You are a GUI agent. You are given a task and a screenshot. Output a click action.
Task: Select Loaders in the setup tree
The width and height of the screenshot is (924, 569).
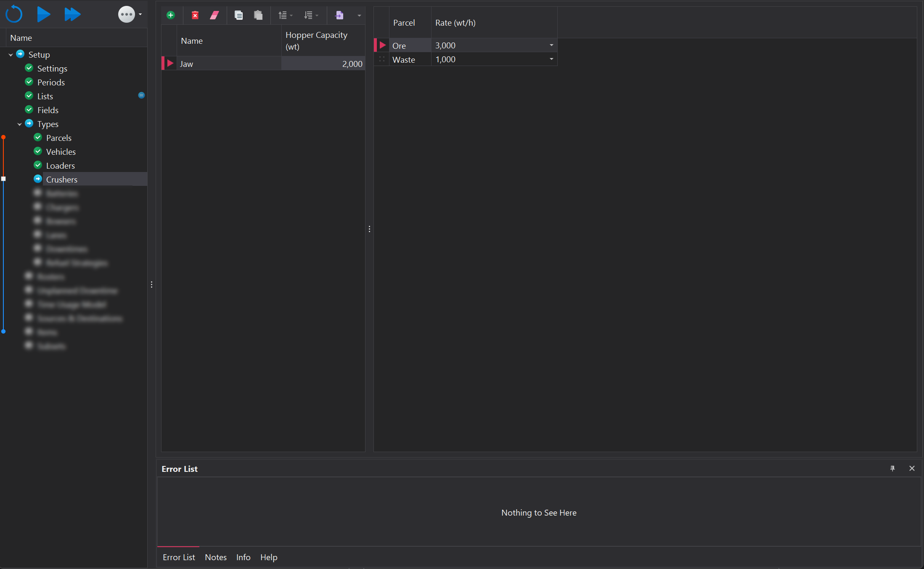tap(60, 166)
